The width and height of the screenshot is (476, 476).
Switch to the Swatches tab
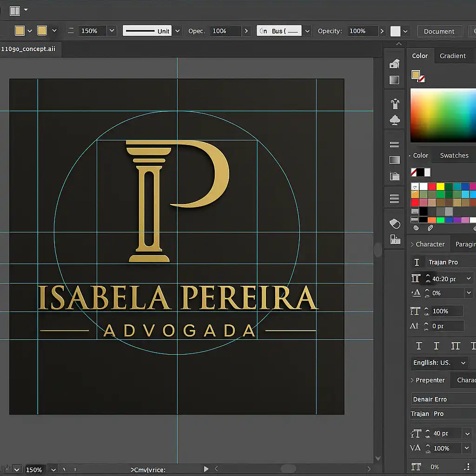[454, 155]
